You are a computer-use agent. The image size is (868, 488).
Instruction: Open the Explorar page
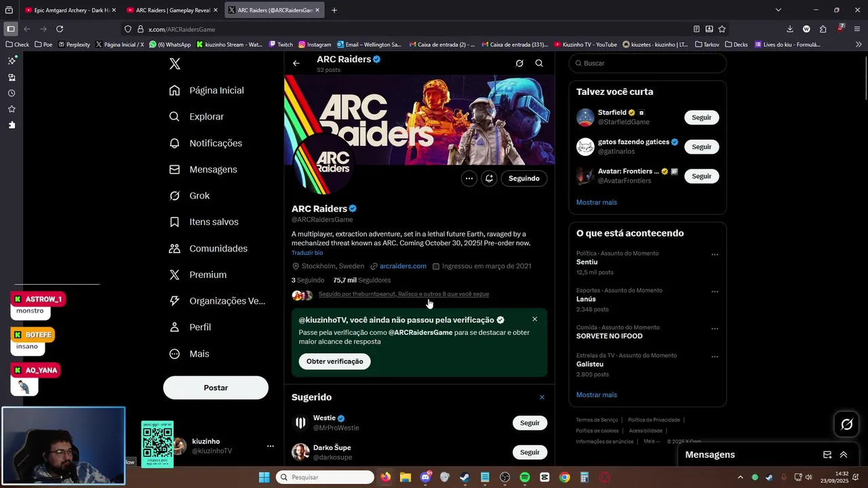tap(196, 117)
